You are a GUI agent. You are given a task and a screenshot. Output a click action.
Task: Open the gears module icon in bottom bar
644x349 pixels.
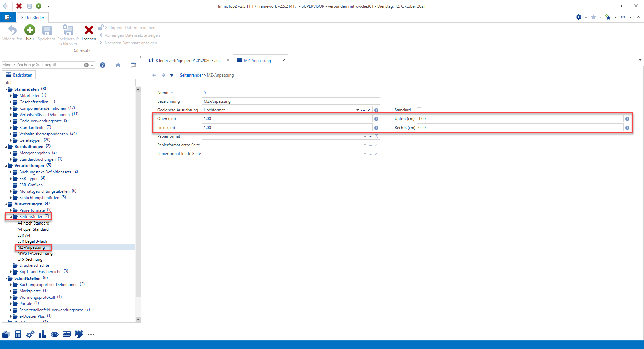tap(31, 334)
